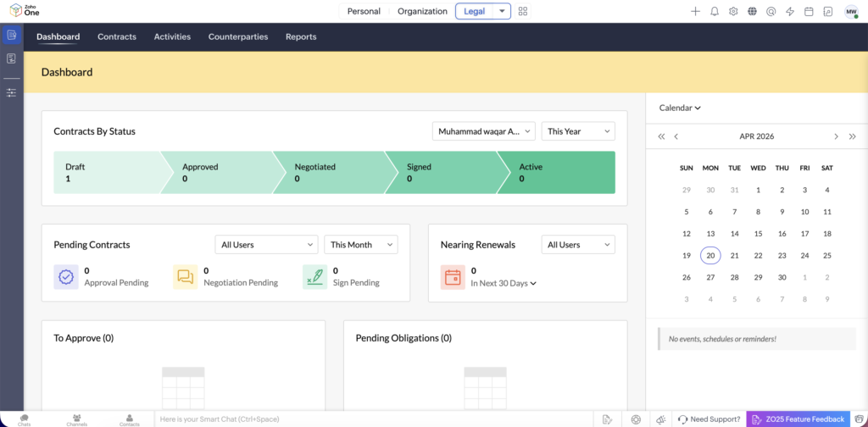Click the Need Support? link
Viewport: 868px width, 427px height.
tap(709, 419)
